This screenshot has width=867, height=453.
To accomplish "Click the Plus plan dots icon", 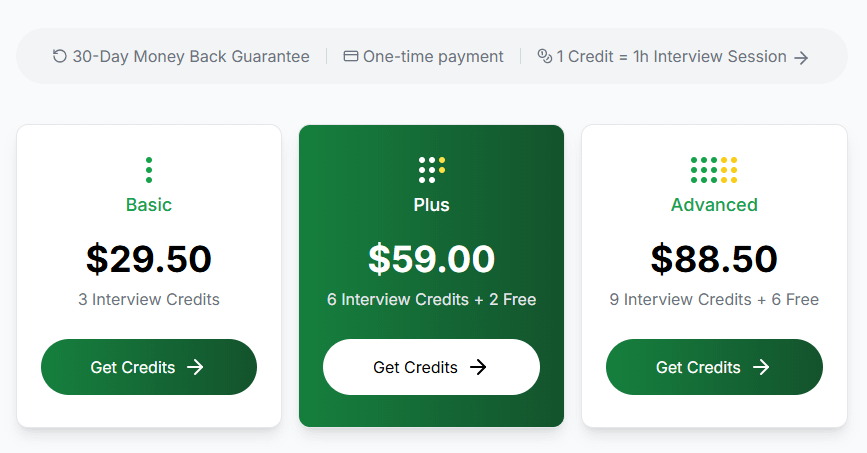I will tap(432, 170).
